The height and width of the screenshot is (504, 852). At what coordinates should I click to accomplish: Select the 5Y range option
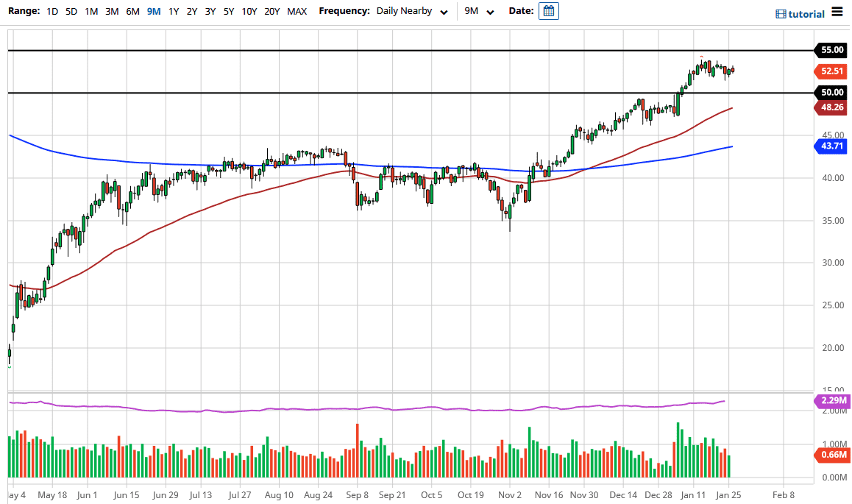coord(227,11)
